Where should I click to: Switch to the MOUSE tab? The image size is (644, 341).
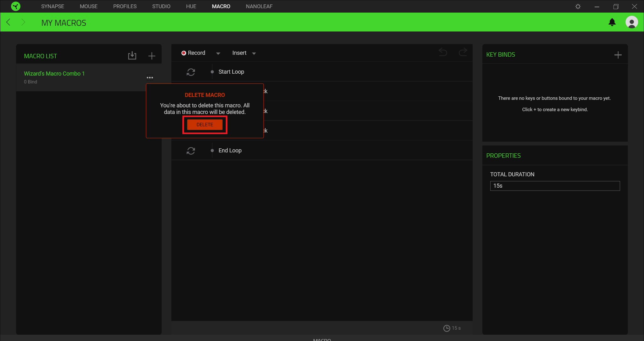tap(89, 6)
